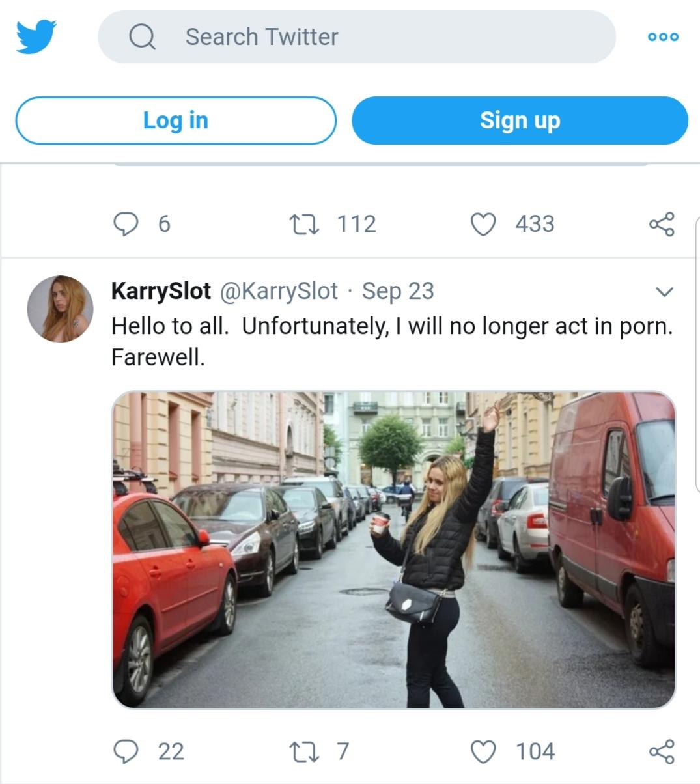Click the search magnifier icon
The width and height of the screenshot is (700, 784).
pos(142,37)
